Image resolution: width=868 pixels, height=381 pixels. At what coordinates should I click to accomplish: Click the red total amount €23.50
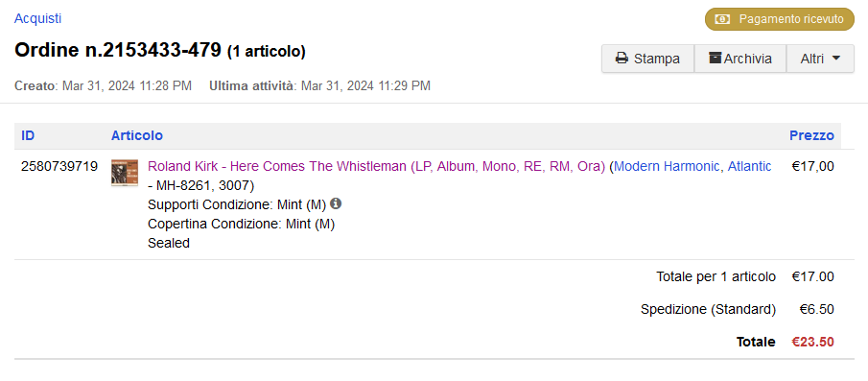tap(812, 343)
